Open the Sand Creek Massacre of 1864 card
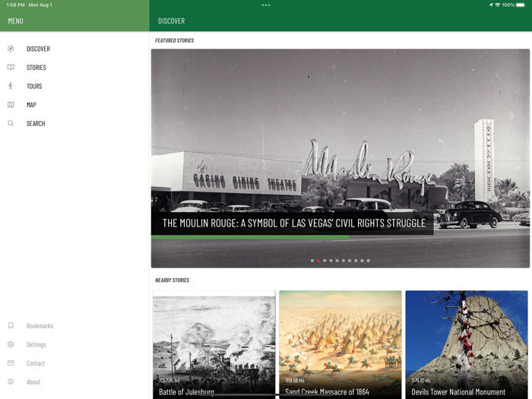 pos(340,345)
